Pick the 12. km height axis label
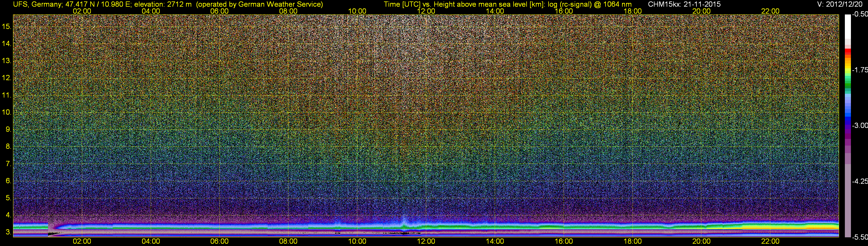The image size is (868, 246). (7, 78)
